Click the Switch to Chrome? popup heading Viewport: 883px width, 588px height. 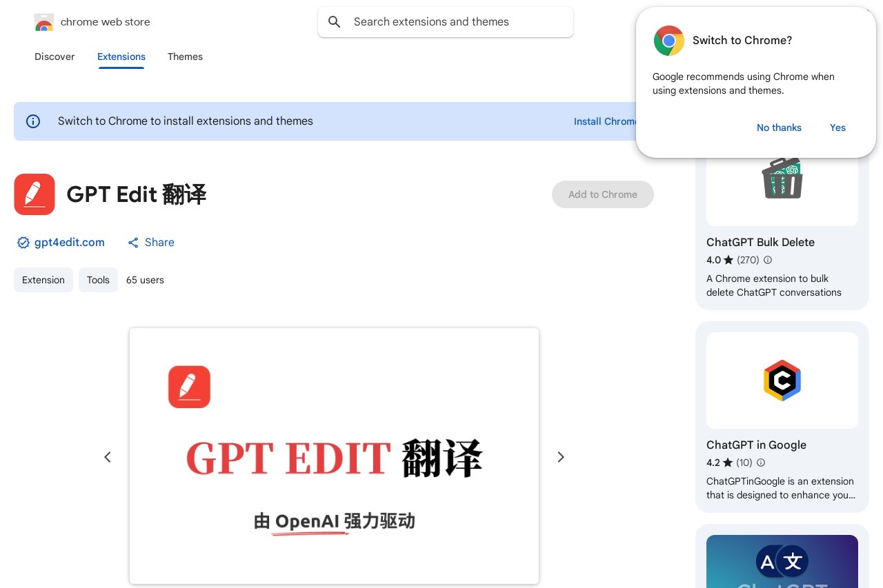[x=742, y=41]
